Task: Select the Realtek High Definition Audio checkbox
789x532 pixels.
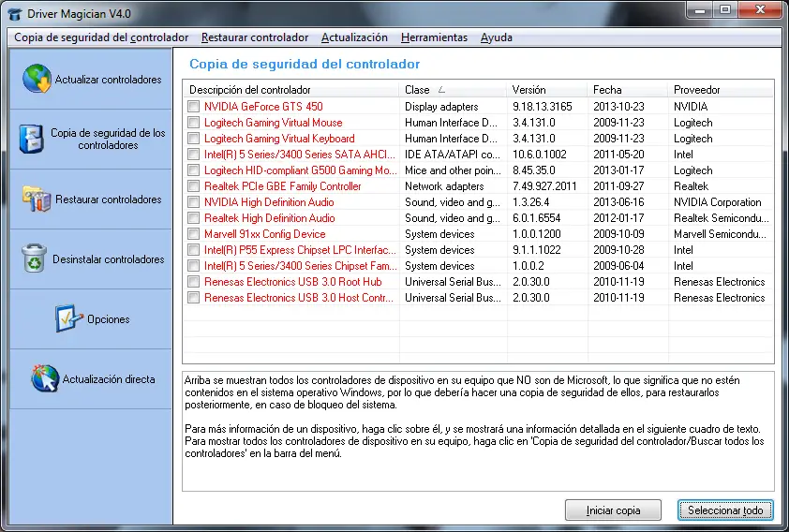Action: pyautogui.click(x=193, y=217)
